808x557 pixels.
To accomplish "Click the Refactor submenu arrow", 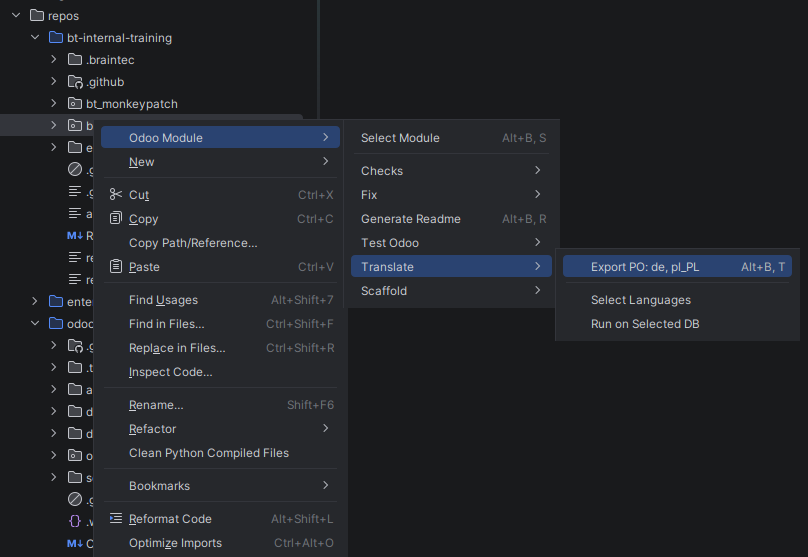I will click(x=326, y=428).
